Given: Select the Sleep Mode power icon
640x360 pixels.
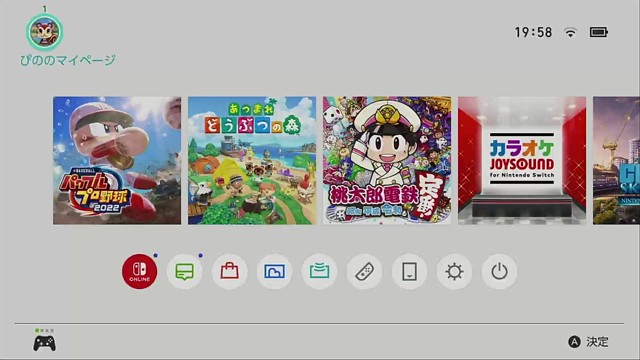Looking at the screenshot, I should click(x=499, y=271).
